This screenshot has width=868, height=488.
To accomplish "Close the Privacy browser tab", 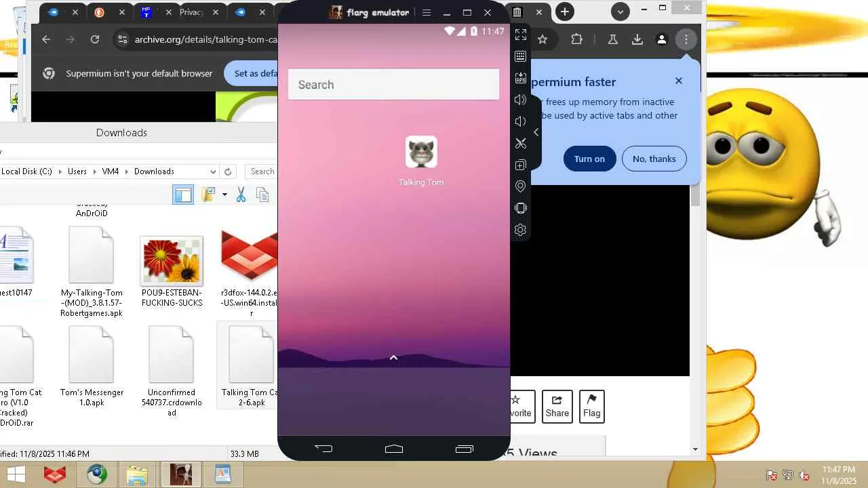I will tap(215, 12).
